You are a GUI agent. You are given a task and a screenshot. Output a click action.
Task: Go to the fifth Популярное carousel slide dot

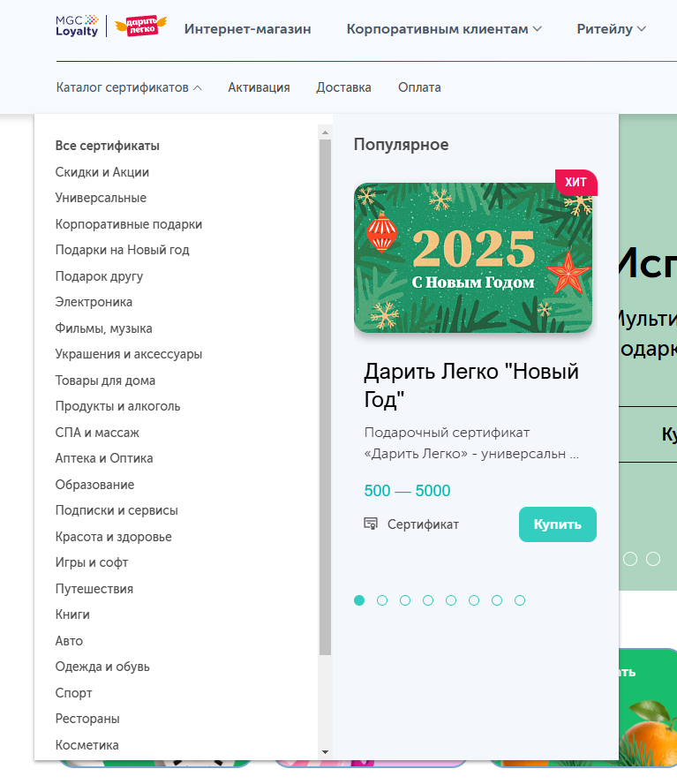coord(451,600)
